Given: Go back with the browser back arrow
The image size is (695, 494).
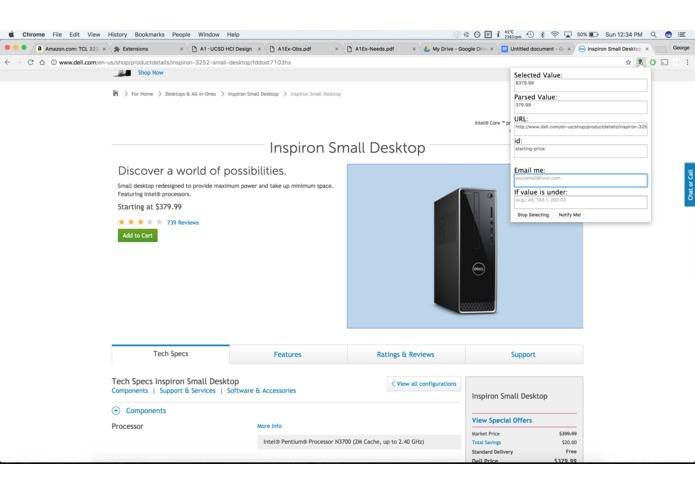Looking at the screenshot, I should (x=8, y=62).
